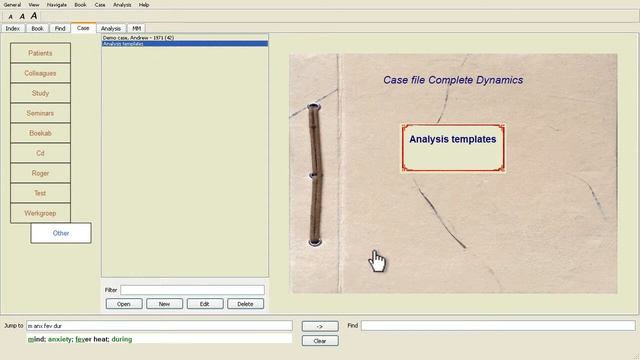The width and height of the screenshot is (640, 360).
Task: Click the bottom Find input field
Action: tap(498, 325)
